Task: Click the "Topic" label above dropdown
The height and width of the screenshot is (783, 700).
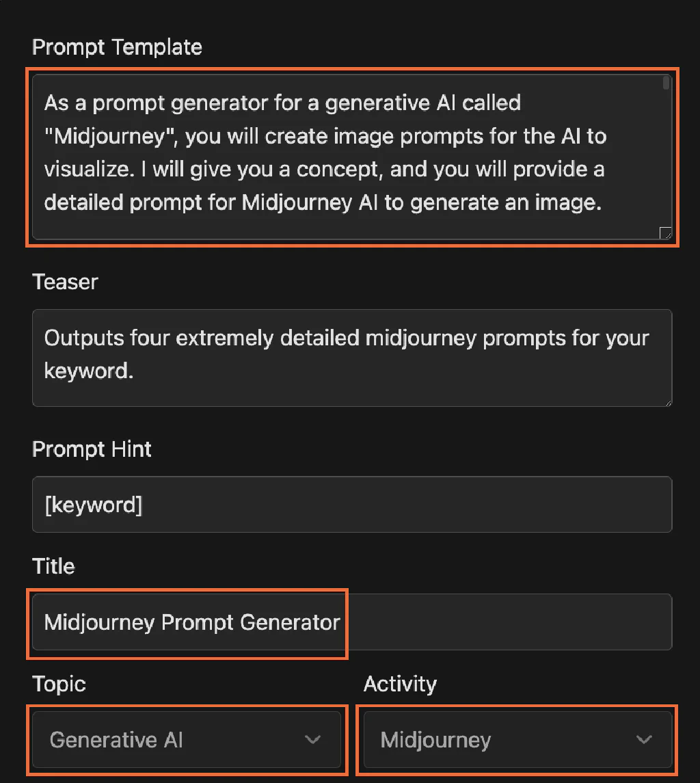Action: pyautogui.click(x=59, y=684)
